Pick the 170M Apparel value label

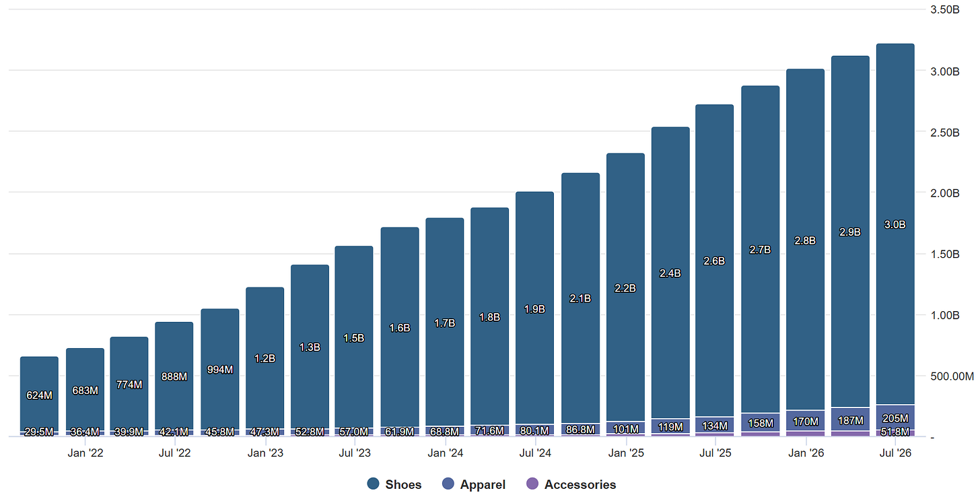tap(805, 422)
